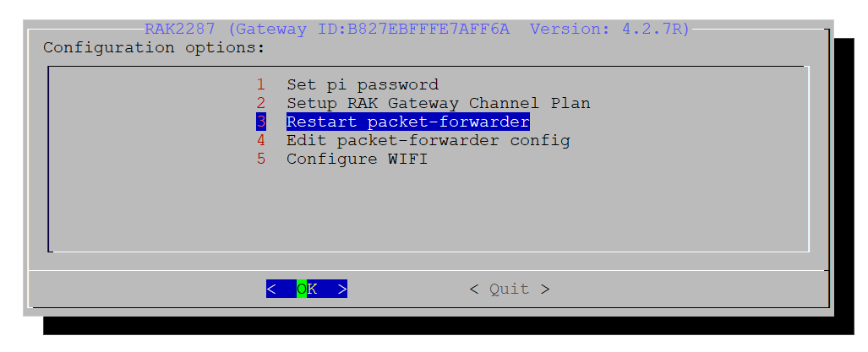The image size is (868, 352).
Task: Click the red number 5 hotkey
Action: coord(260,160)
